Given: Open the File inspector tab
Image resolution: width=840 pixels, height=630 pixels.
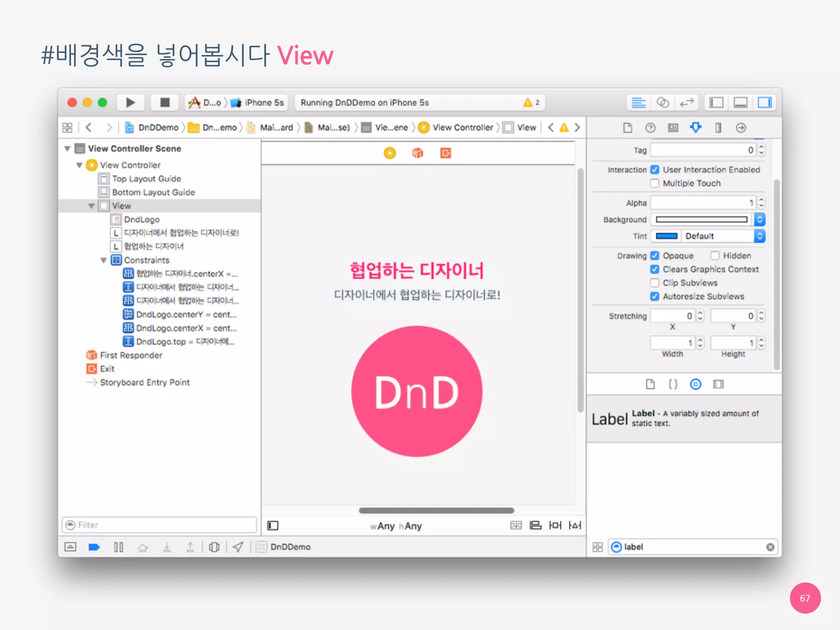Looking at the screenshot, I should click(x=628, y=128).
